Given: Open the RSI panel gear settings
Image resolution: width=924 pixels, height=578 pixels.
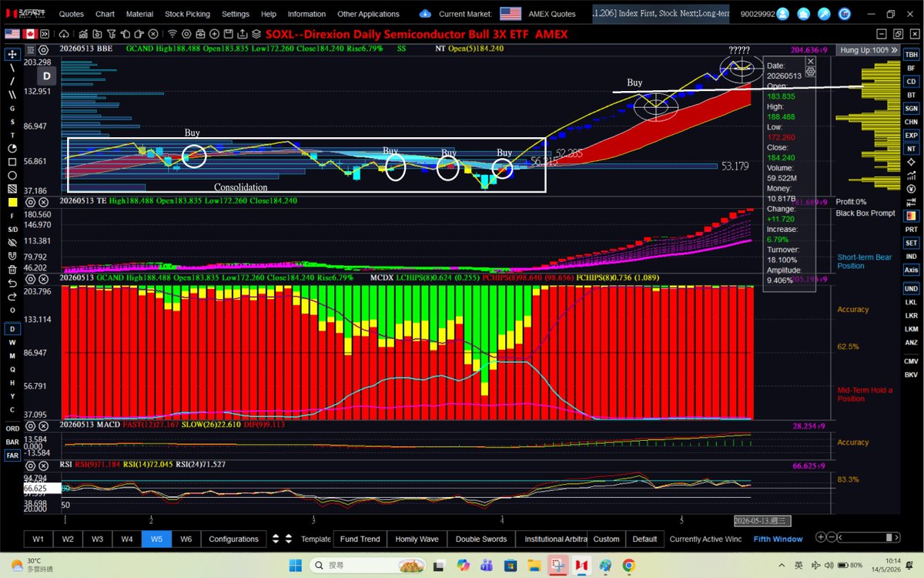Looking at the screenshot, I should click(x=30, y=465).
